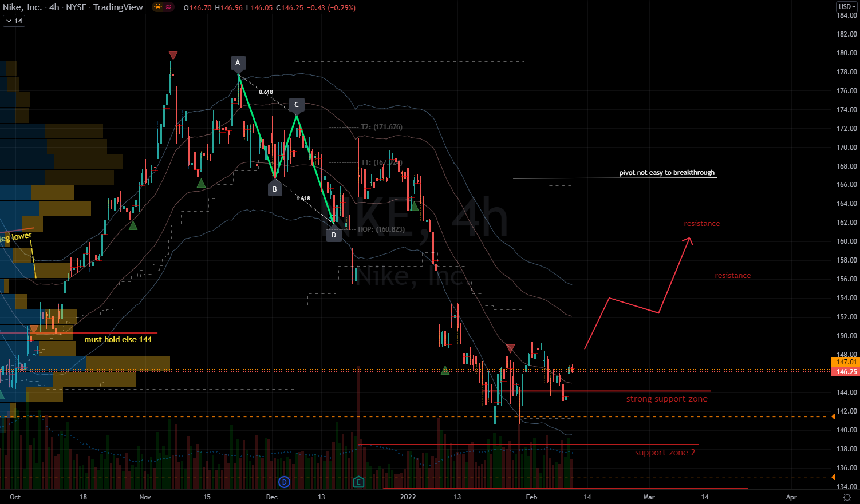
Task: Click the red down-triangle in late January
Action: [x=510, y=348]
